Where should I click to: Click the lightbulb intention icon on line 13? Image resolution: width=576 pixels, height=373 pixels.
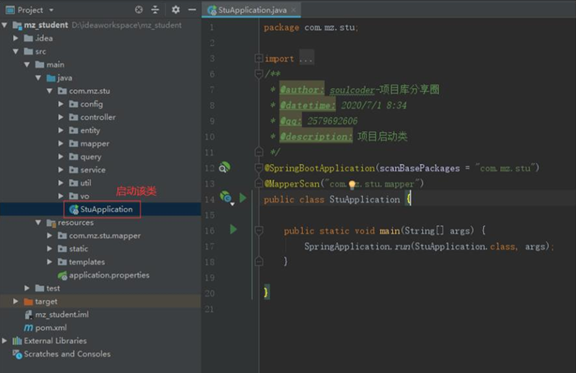352,184
